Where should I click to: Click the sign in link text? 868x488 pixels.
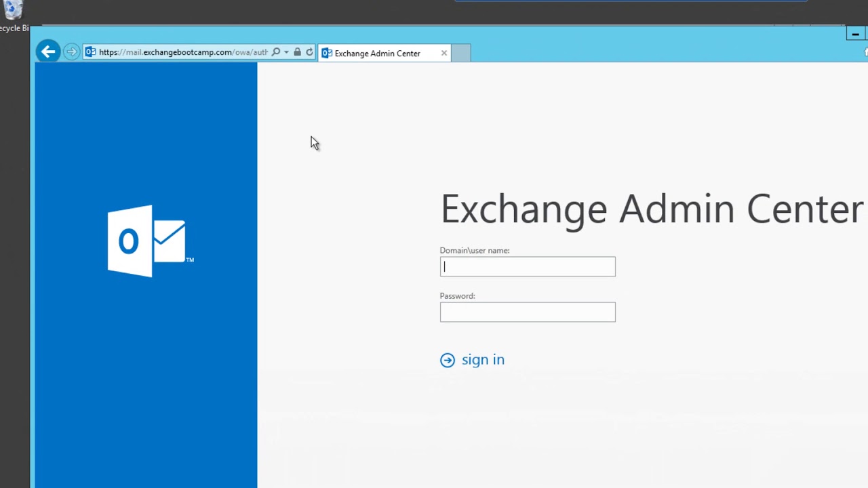pyautogui.click(x=483, y=360)
